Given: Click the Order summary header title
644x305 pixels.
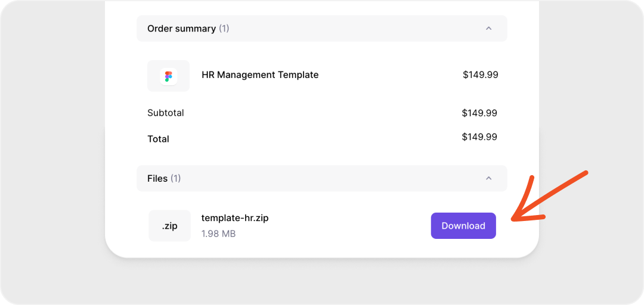Looking at the screenshot, I should coord(181,29).
